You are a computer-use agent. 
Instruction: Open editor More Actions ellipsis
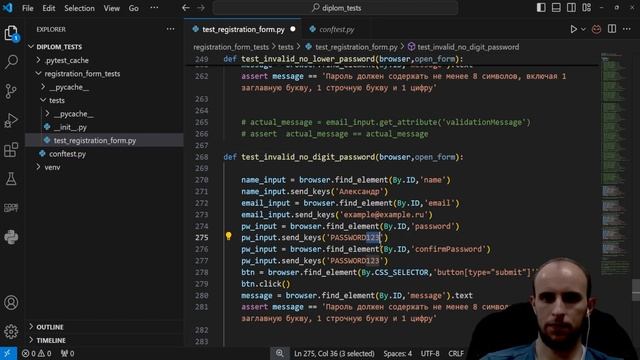(627, 29)
